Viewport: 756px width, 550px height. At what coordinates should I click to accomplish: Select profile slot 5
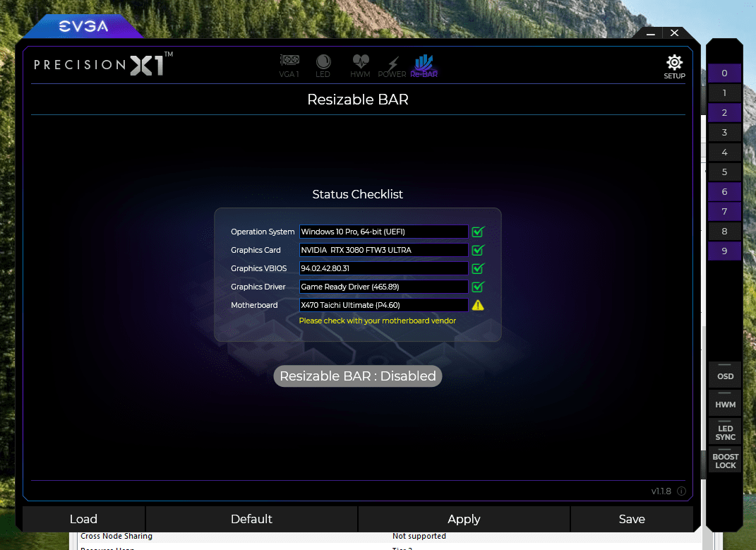pos(724,172)
